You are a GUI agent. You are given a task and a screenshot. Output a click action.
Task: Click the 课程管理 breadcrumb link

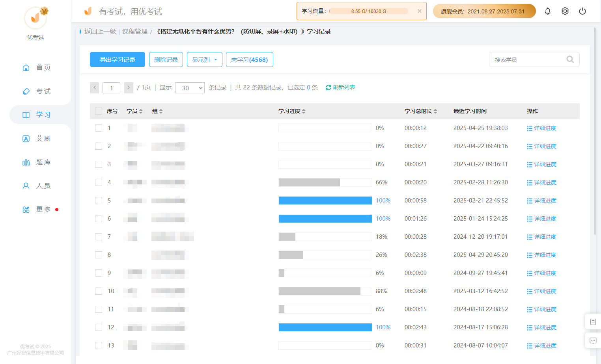pos(135,32)
